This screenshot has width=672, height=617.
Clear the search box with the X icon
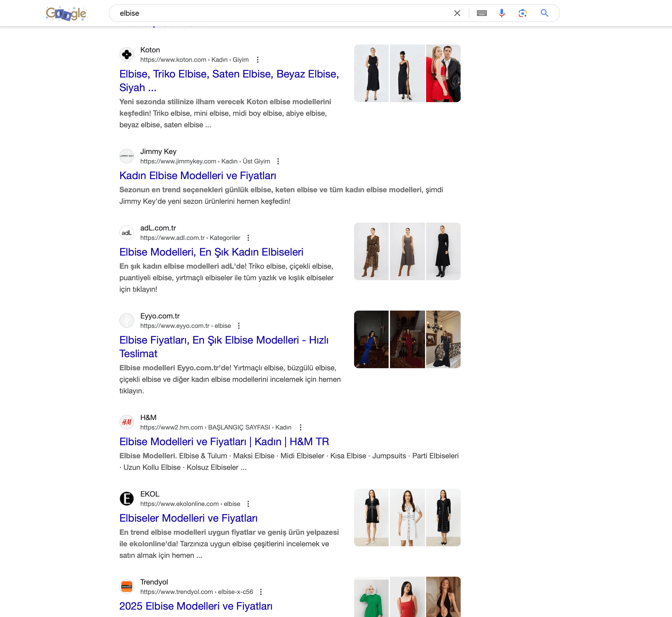coord(457,13)
